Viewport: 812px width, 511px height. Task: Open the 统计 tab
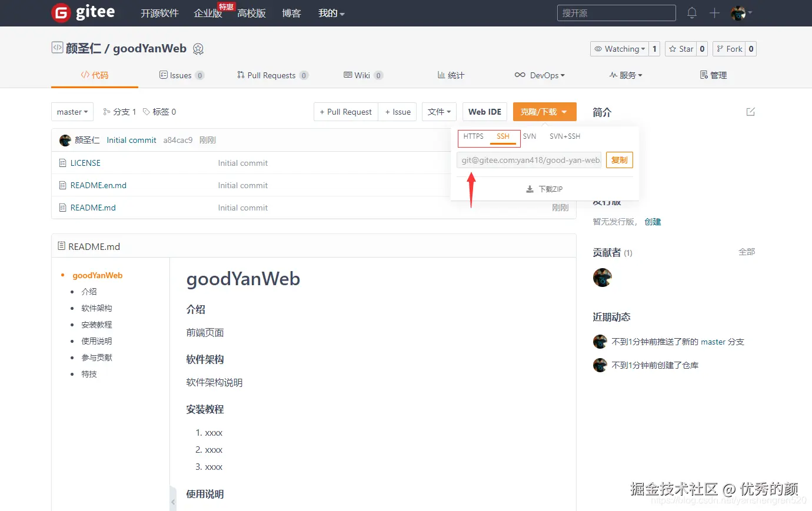pyautogui.click(x=451, y=75)
